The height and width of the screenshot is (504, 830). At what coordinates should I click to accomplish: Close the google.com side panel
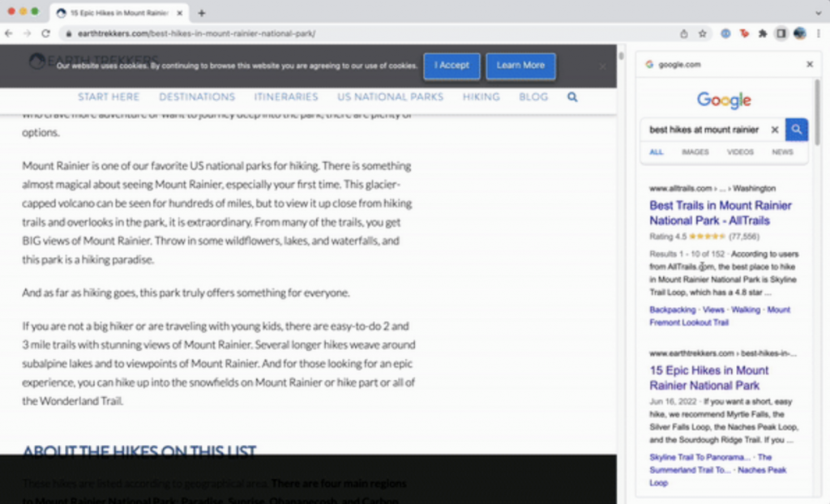pos(810,64)
